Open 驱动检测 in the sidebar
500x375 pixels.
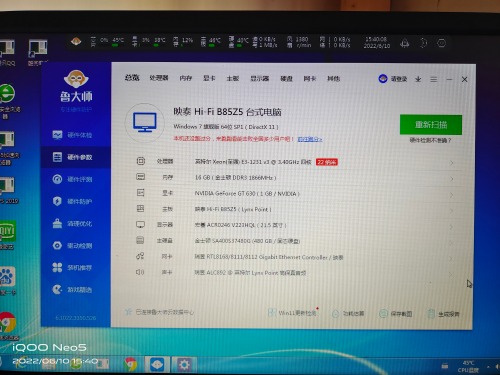(x=72, y=246)
